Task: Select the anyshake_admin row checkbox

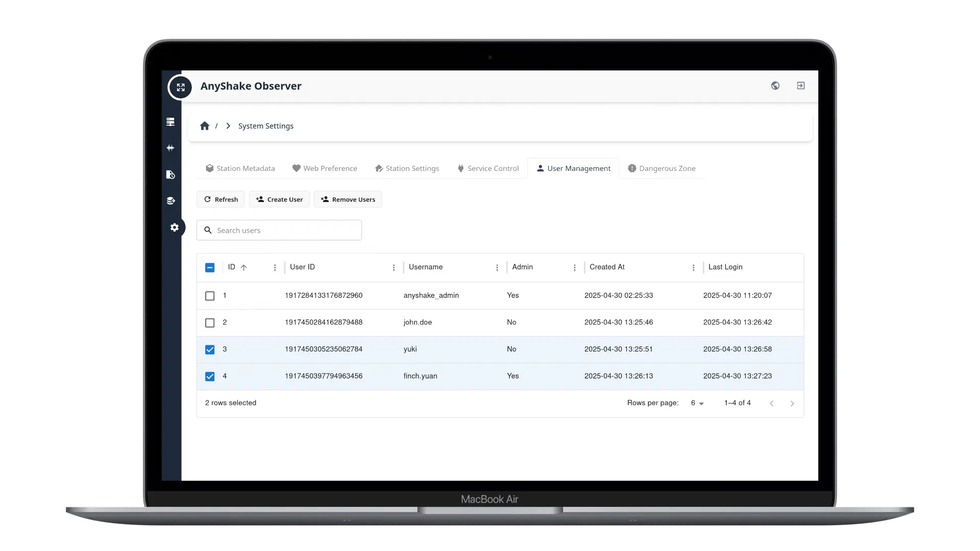Action: (x=210, y=296)
